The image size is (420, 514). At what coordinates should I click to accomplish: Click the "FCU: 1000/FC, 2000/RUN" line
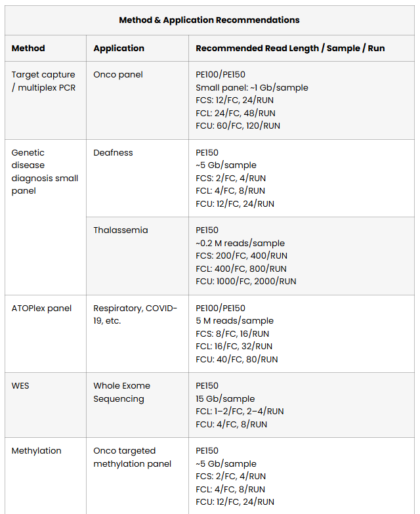[x=245, y=281]
